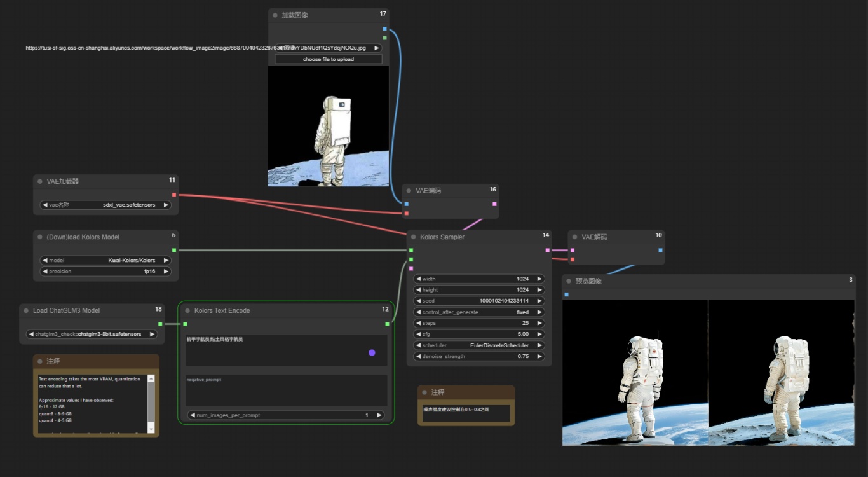Screen dimensions: 868x477
Task: Click the Kolors Sampler title text
Action: click(442, 237)
